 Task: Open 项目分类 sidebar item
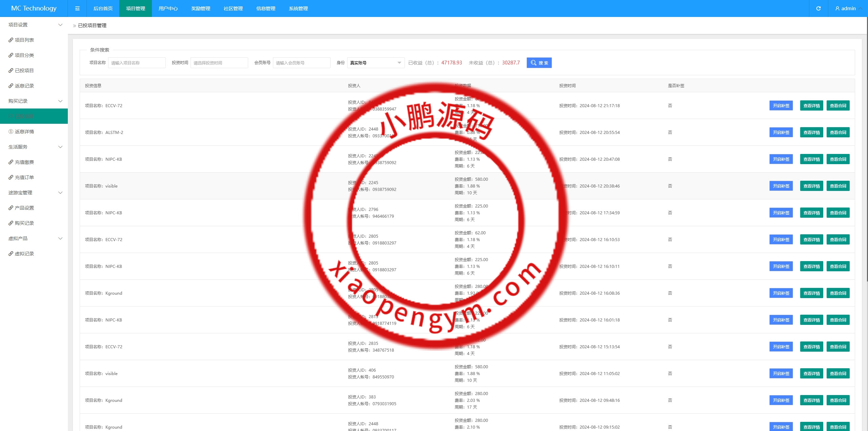coord(24,55)
